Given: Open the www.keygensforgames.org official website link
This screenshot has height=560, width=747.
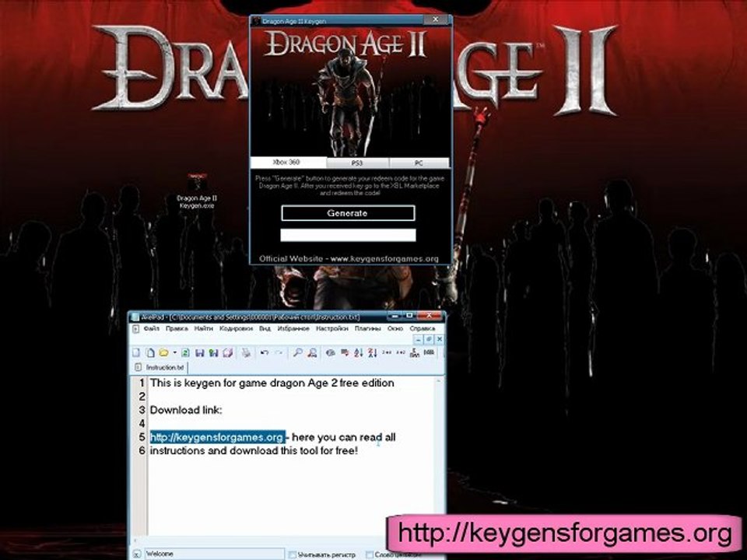Looking at the screenshot, I should 384,258.
